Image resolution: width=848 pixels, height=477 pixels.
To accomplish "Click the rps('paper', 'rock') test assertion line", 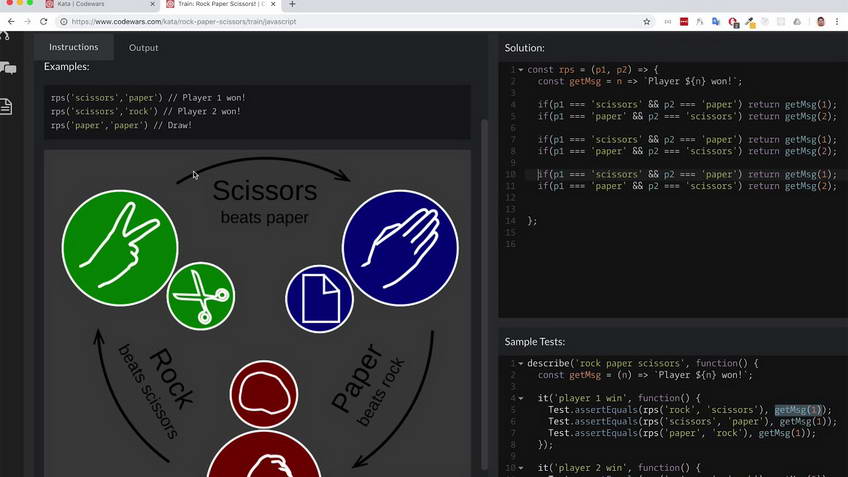I will [681, 433].
